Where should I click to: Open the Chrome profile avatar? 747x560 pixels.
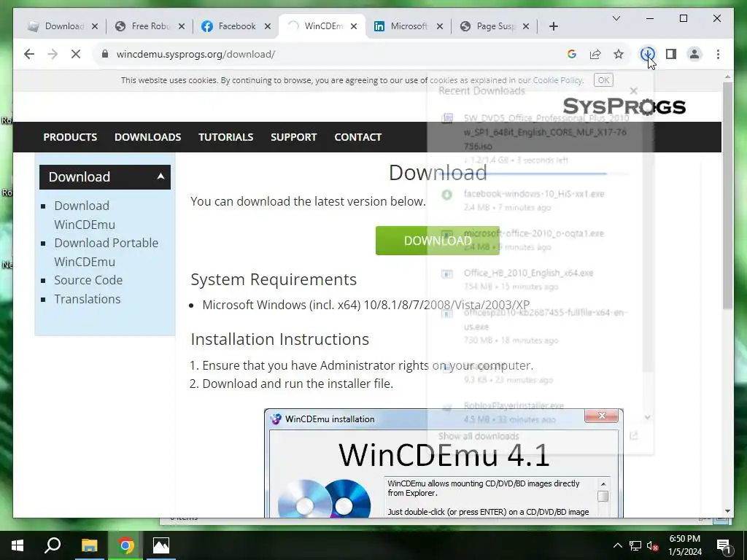pyautogui.click(x=694, y=54)
